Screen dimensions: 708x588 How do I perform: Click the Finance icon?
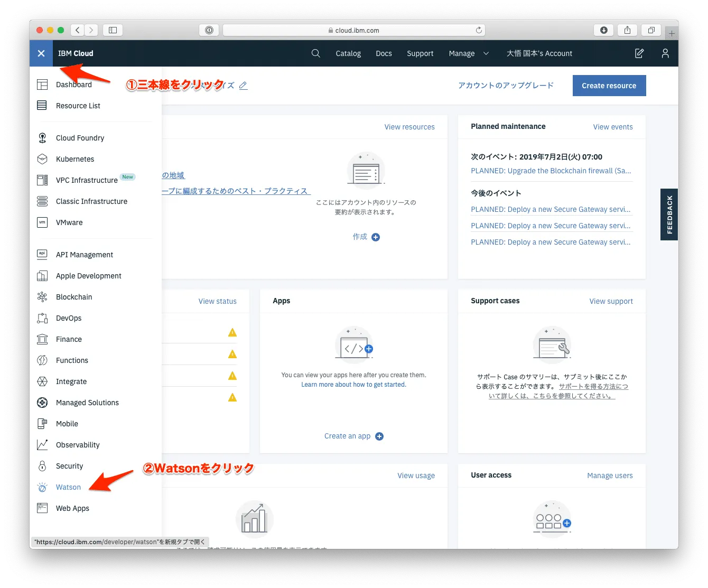pos(42,339)
